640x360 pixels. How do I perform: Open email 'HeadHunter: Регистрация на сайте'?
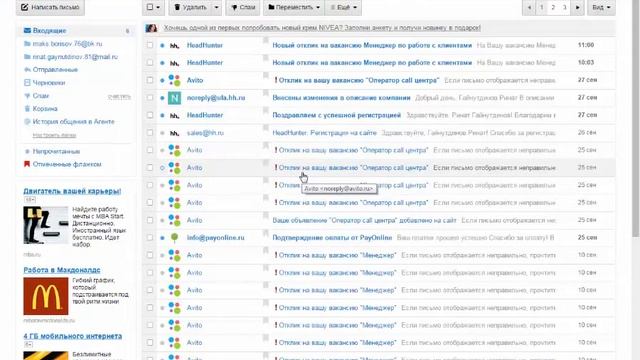pyautogui.click(x=324, y=133)
